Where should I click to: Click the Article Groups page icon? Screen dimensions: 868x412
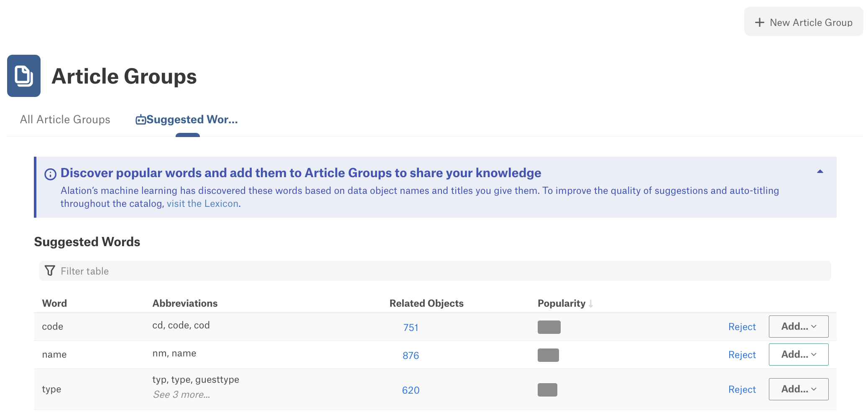click(24, 76)
